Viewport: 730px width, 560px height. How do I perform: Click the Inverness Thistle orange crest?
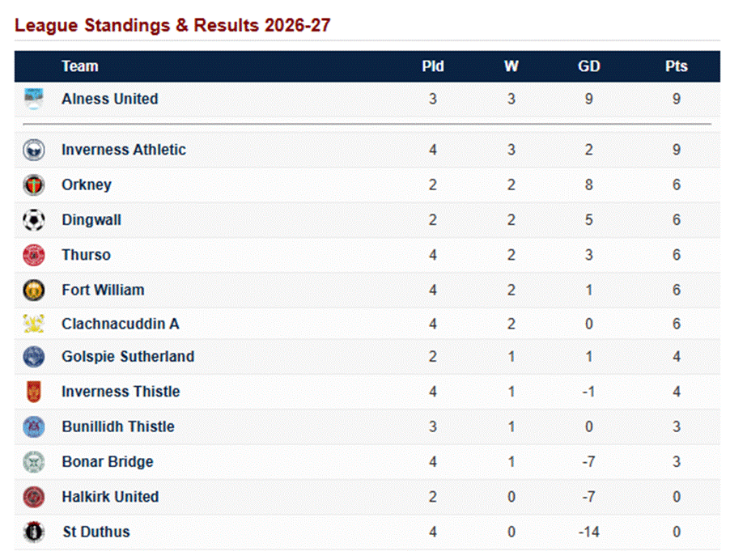pos(33,392)
